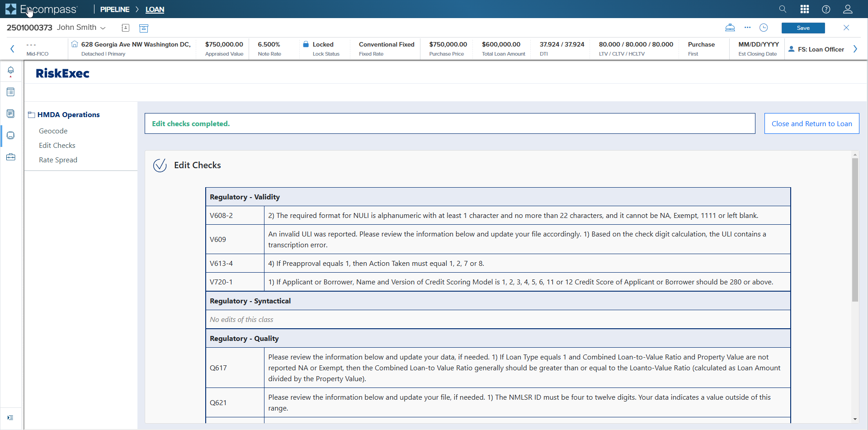The height and width of the screenshot is (430, 868).
Task: Open the alerts bell in the left sidebar
Action: click(x=11, y=71)
